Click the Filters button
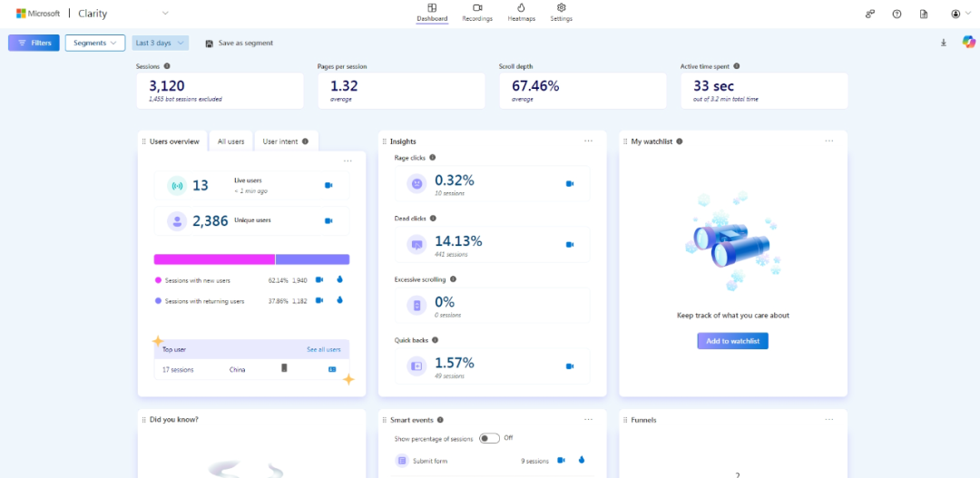980x478 pixels. point(34,43)
